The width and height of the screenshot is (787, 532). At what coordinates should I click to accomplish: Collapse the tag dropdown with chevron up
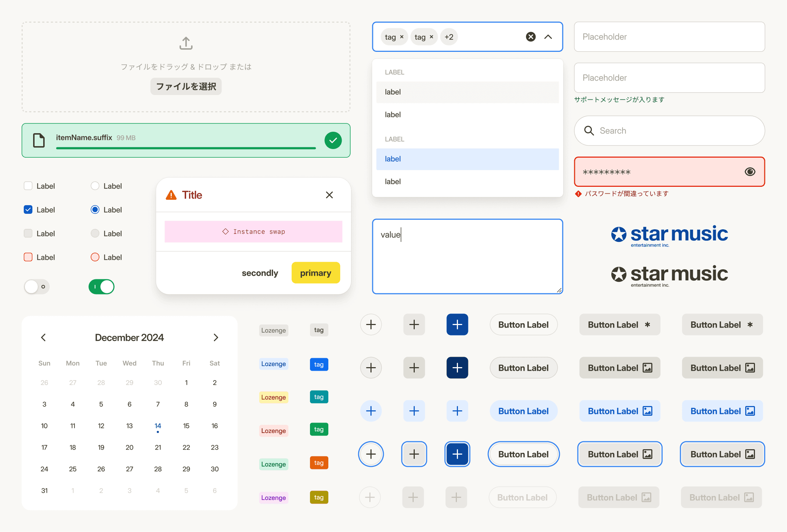548,37
